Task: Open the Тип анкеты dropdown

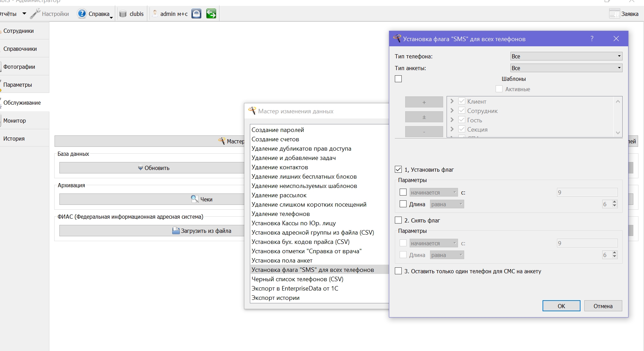Action: pos(566,68)
